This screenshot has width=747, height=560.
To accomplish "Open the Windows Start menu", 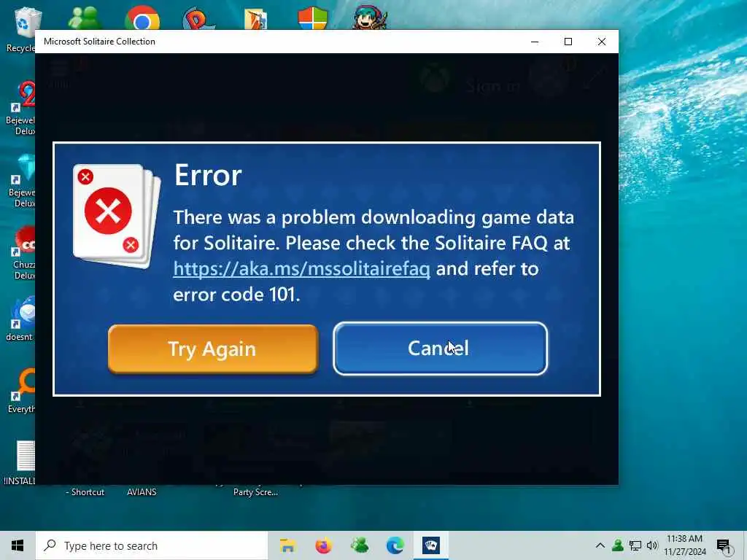I will 18,545.
